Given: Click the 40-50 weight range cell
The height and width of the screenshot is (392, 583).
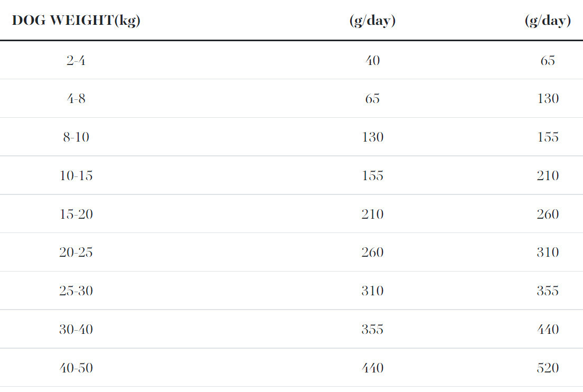Looking at the screenshot, I should pyautogui.click(x=76, y=368).
